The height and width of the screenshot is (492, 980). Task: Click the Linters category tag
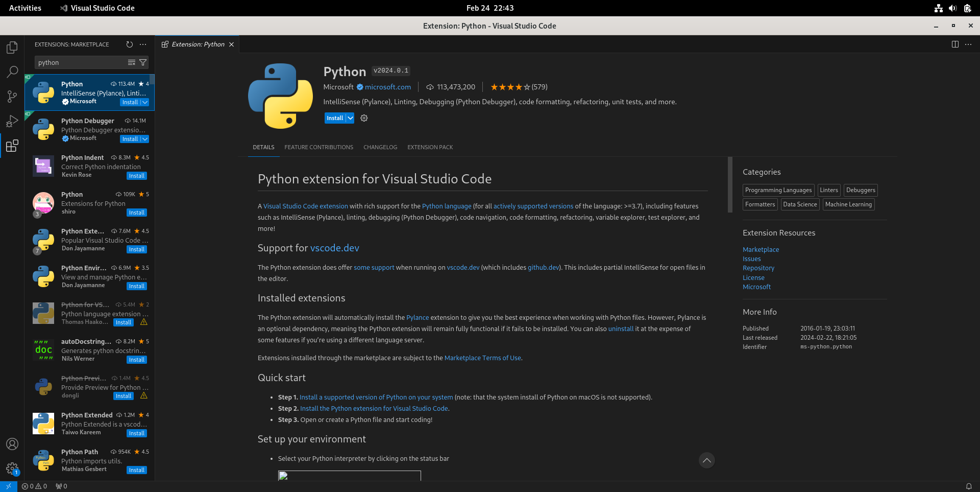point(829,190)
